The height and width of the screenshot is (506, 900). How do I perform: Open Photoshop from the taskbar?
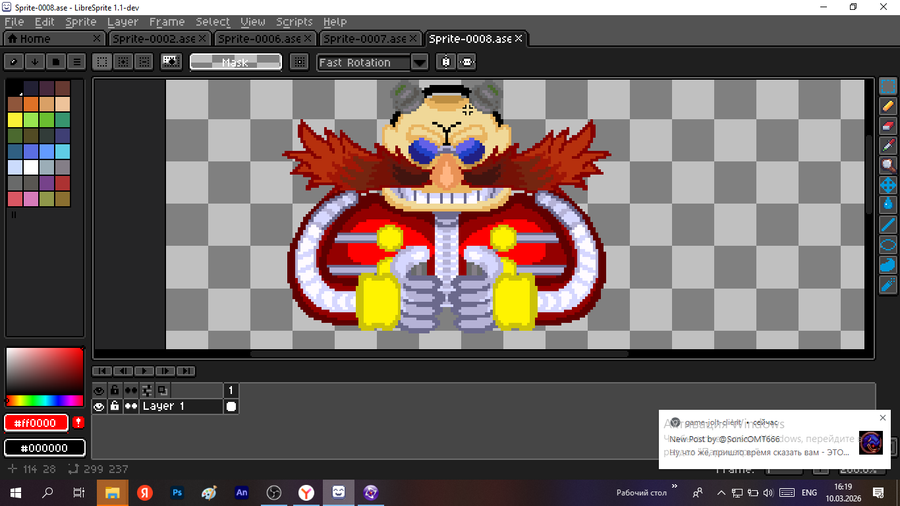pyautogui.click(x=177, y=492)
